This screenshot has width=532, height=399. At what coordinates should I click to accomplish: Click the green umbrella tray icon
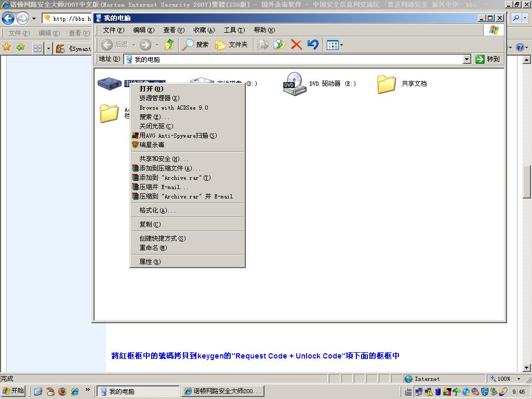(x=457, y=392)
